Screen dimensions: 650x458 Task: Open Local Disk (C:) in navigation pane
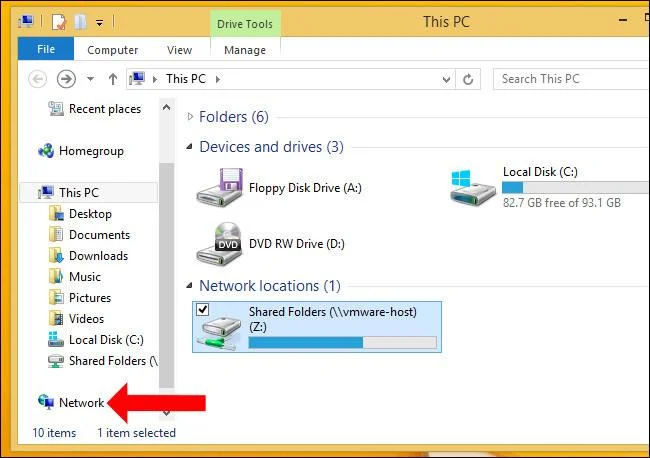[x=96, y=340]
